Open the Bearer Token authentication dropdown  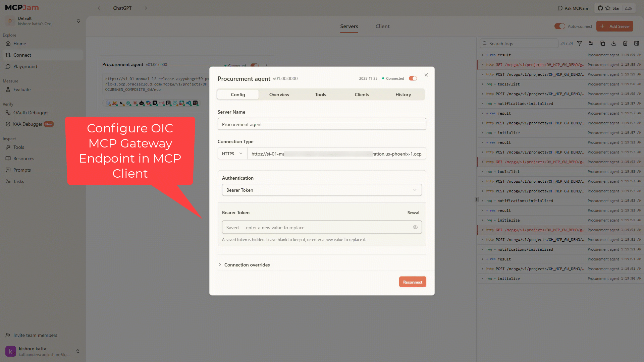pos(322,190)
